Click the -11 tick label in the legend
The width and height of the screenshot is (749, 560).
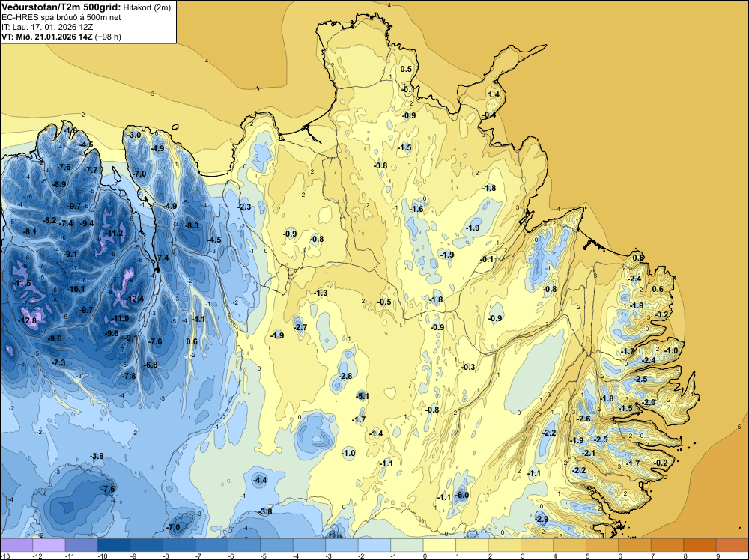pyautogui.click(x=68, y=556)
